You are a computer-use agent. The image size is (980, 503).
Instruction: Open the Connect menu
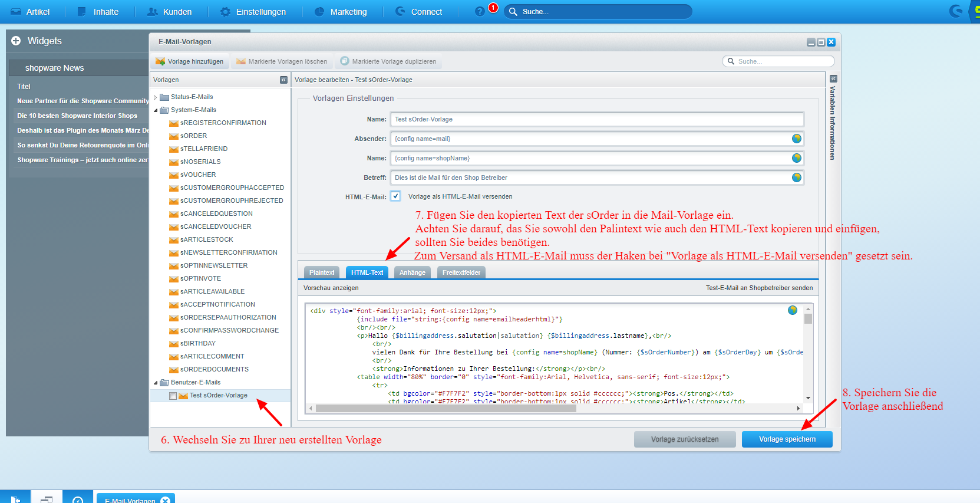point(418,12)
